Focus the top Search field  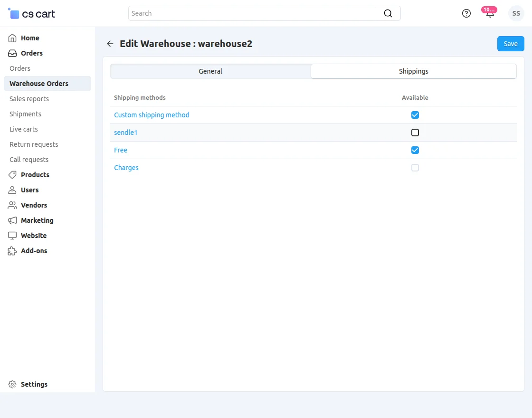(256, 13)
